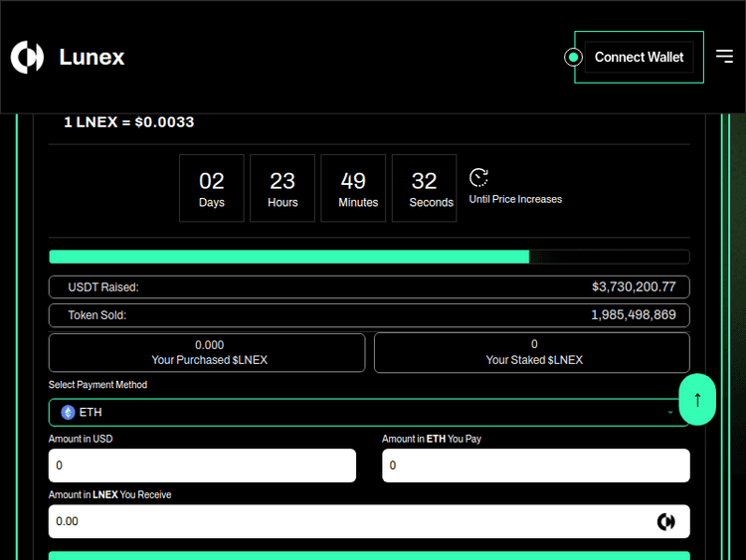746x560 pixels.
Task: Focus the Amount in USD field
Action: 202,466
